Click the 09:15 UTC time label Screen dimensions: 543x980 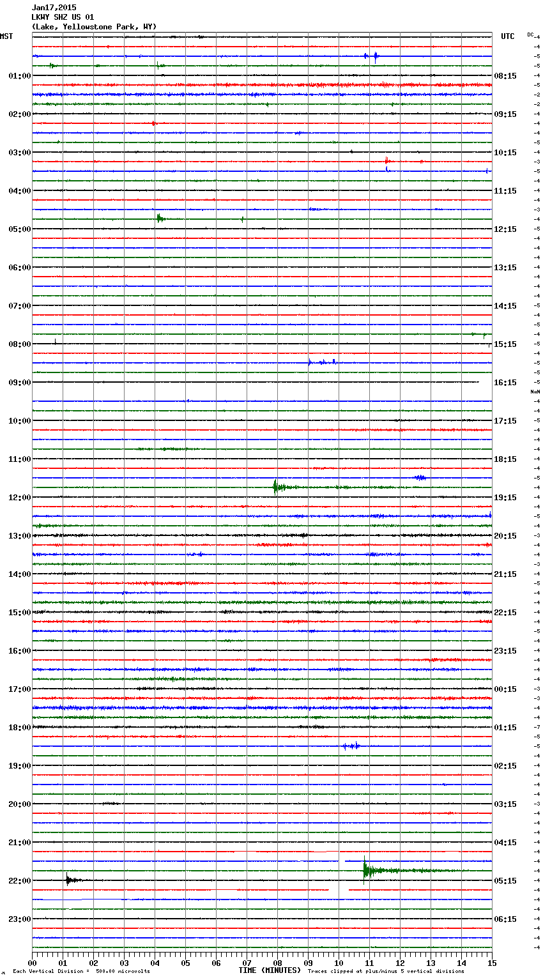click(x=505, y=114)
